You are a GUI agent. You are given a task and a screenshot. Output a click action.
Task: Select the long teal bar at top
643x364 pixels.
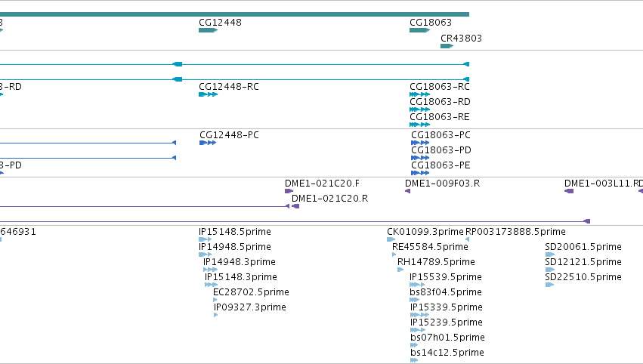coord(234,15)
